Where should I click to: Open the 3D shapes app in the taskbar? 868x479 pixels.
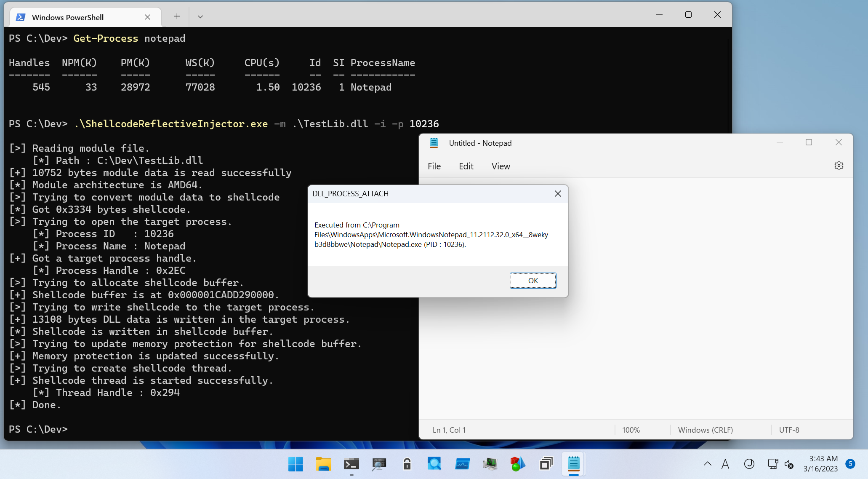tap(518, 464)
